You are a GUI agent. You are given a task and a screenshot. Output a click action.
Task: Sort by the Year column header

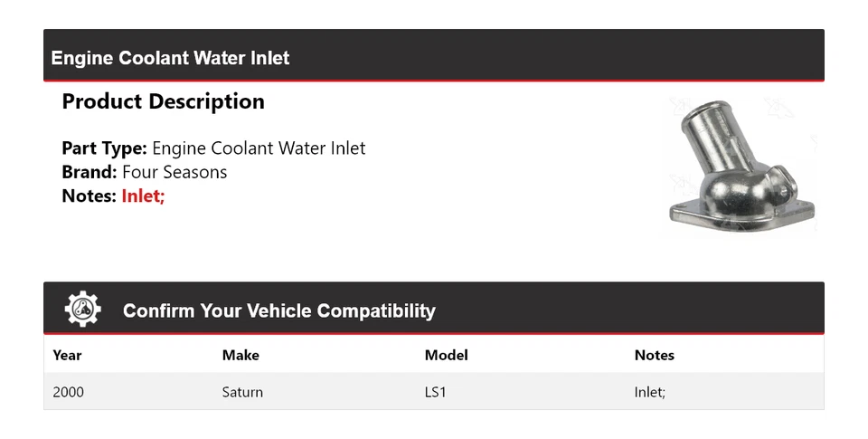click(67, 355)
